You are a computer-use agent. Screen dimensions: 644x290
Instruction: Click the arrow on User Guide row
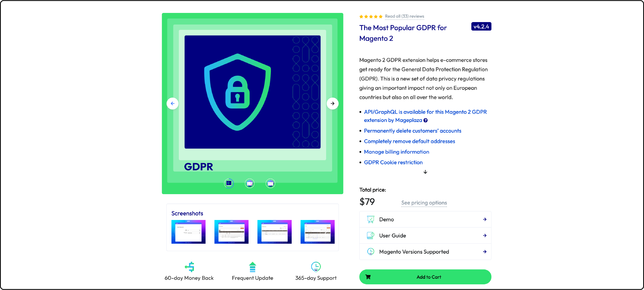(485, 236)
